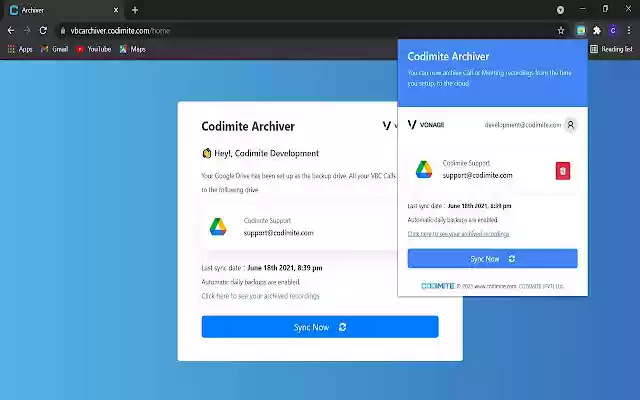
Task: Open new tab with plus button
Action: click(x=135, y=10)
